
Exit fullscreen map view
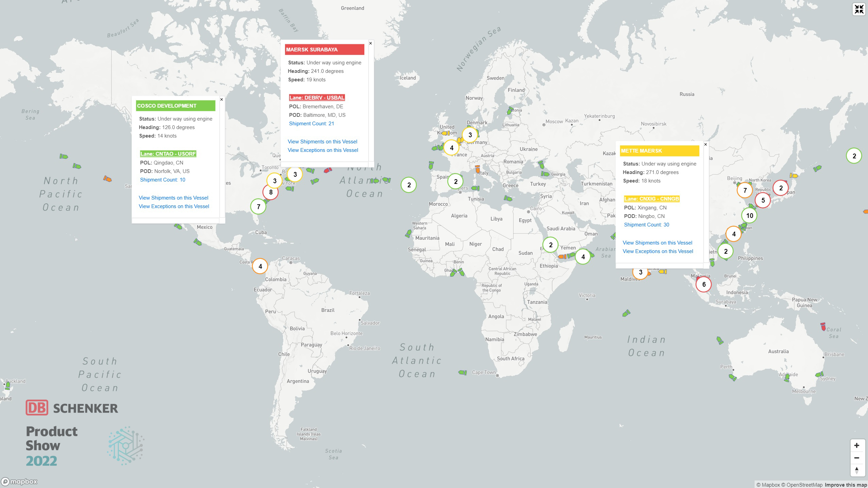(859, 9)
